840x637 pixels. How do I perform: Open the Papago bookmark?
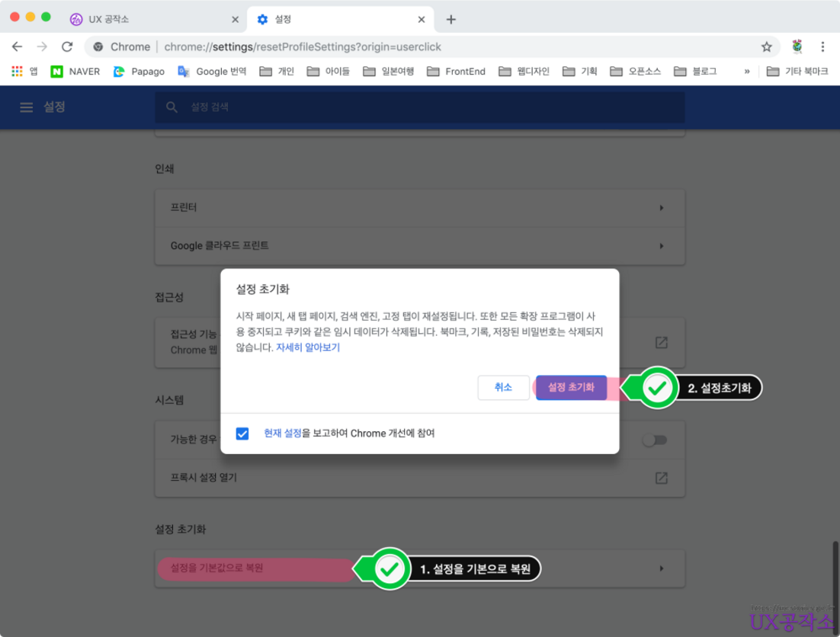(139, 72)
